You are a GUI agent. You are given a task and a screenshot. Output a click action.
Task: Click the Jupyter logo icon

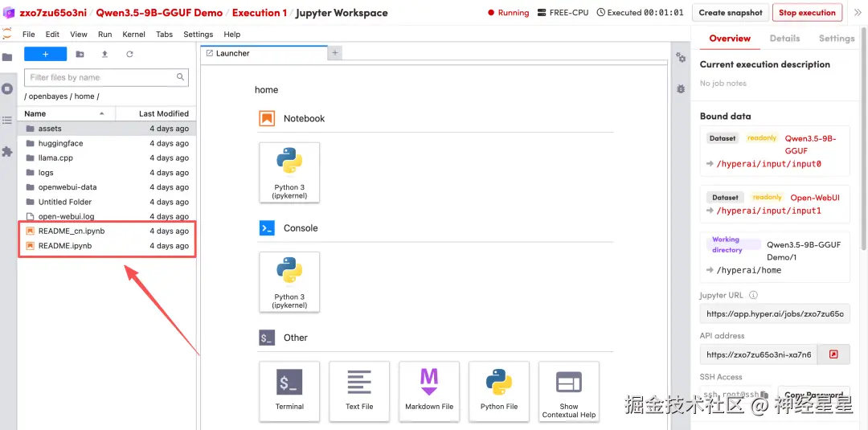[6, 34]
